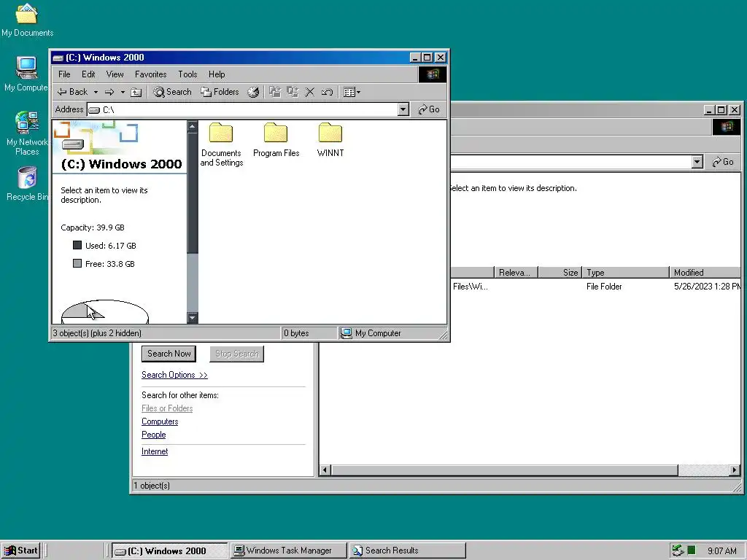747x560 pixels.
Task: Click the Windows logo throbber in C: window
Action: tap(433, 74)
